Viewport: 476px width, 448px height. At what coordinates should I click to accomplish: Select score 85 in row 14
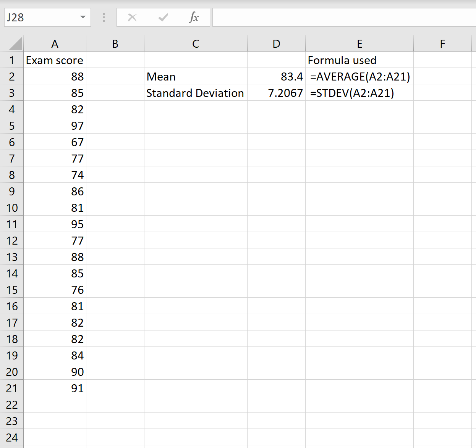pyautogui.click(x=55, y=274)
